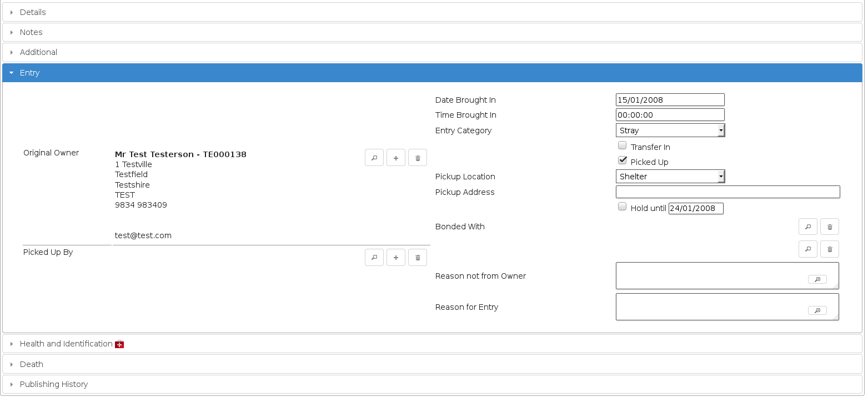Uncheck the Picked Up checkbox

pos(623,160)
